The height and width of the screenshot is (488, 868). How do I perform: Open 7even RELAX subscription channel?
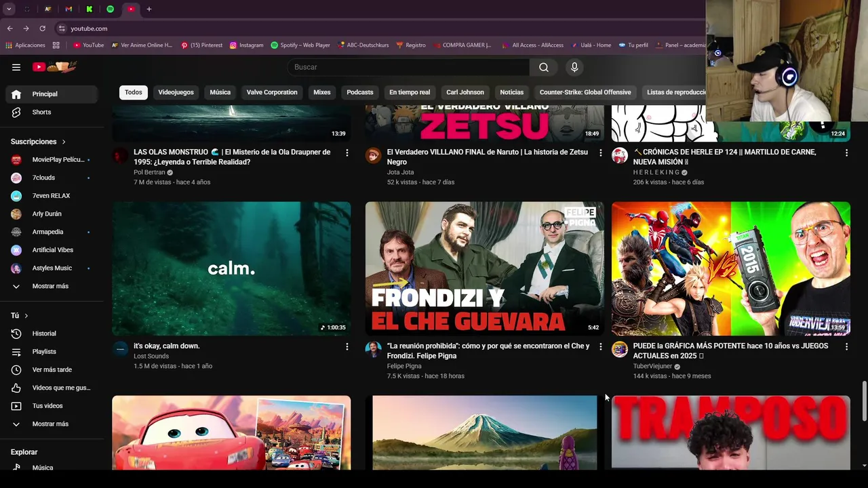click(52, 196)
